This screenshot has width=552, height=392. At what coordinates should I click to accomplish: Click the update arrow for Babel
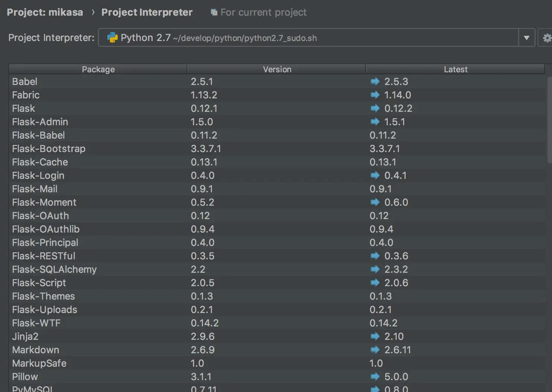(375, 81)
